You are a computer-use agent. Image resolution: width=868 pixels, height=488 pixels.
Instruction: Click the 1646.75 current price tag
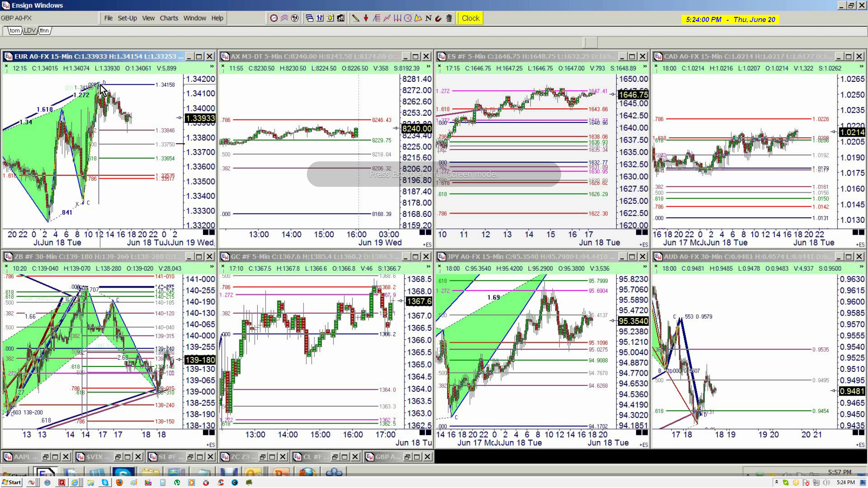(633, 94)
